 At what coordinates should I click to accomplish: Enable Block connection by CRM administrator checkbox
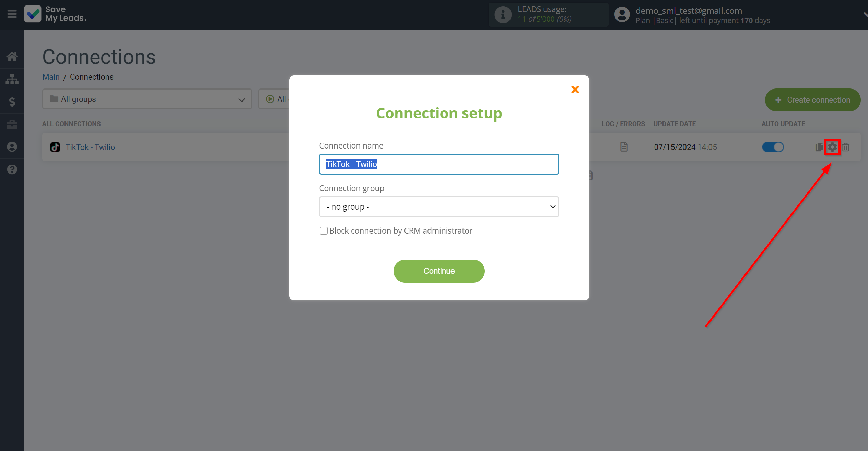[323, 231]
